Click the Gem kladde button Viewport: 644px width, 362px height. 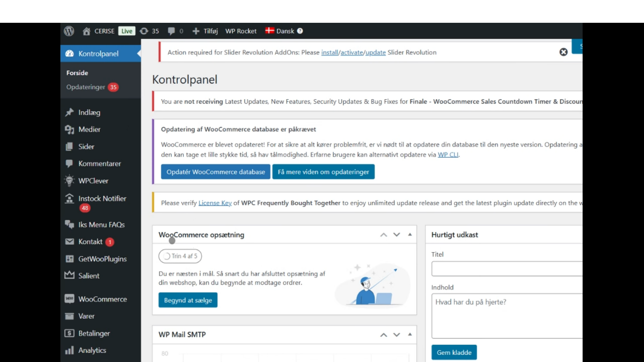click(454, 353)
